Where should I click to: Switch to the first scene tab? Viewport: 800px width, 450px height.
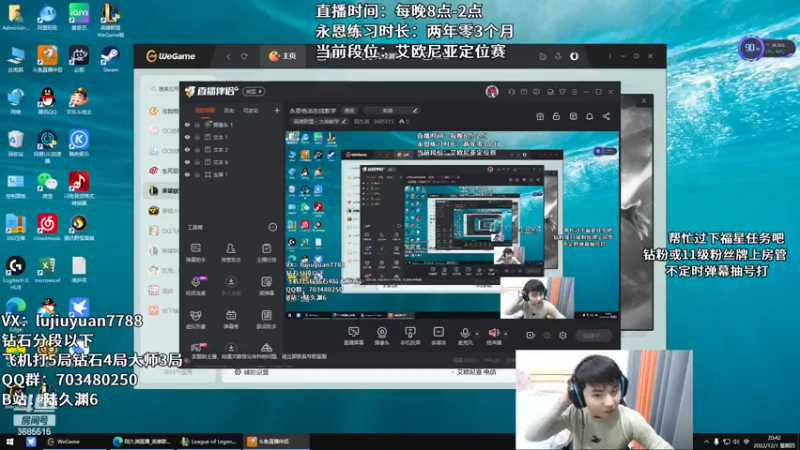205,110
